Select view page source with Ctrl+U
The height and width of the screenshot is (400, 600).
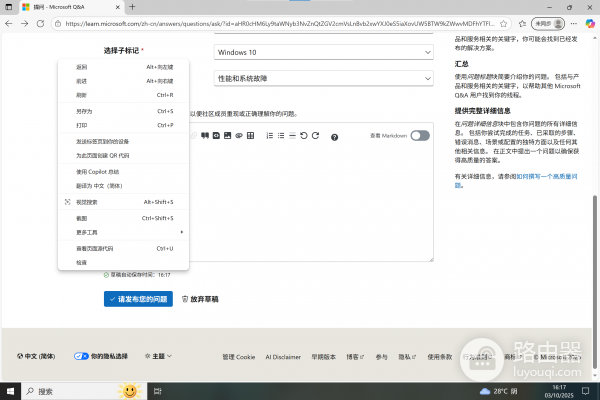(124, 248)
